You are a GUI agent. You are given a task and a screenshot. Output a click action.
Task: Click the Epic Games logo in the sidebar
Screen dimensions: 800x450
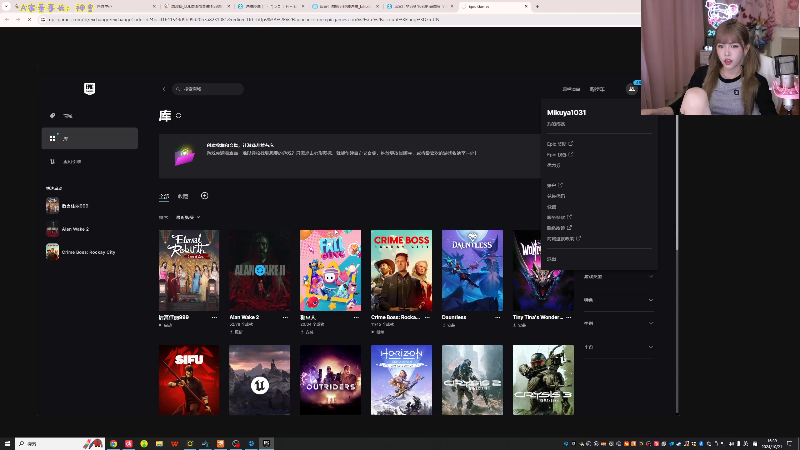pyautogui.click(x=89, y=89)
